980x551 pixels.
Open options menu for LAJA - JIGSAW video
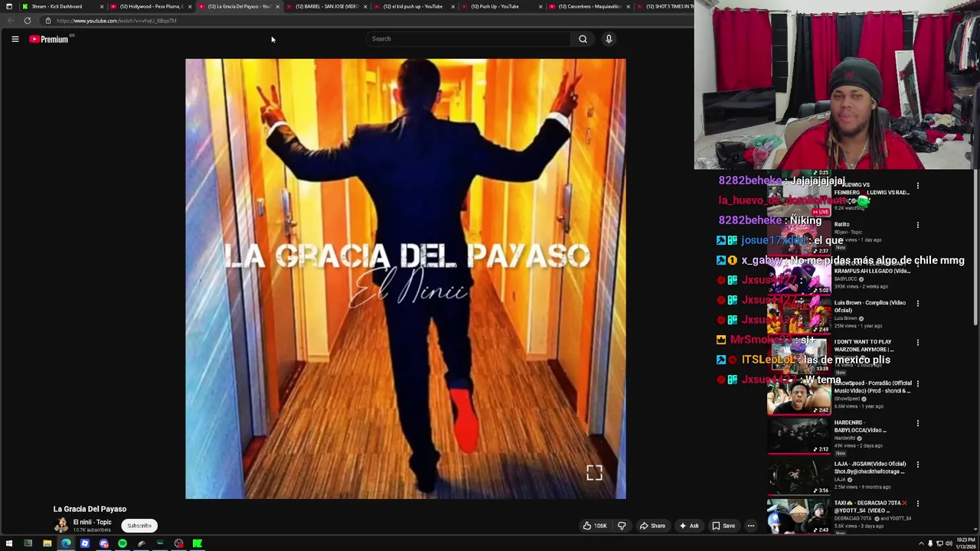(918, 465)
